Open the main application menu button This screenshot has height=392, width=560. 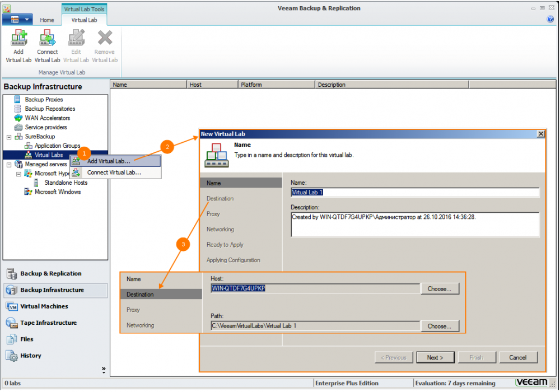[x=17, y=20]
